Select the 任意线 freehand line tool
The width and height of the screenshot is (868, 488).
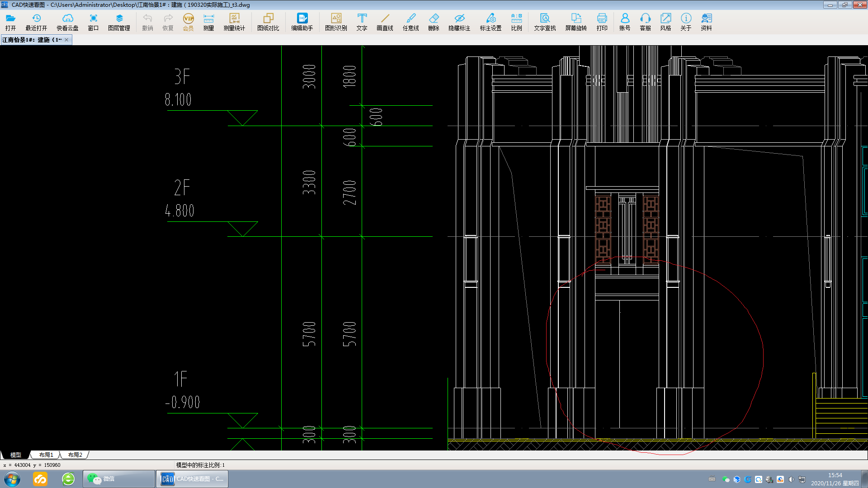(x=410, y=22)
